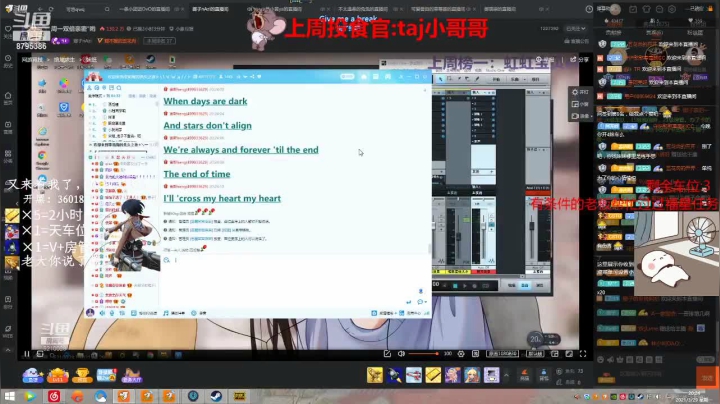Click lyric link 'And stars don't align'
720x404 pixels.
[x=208, y=125]
